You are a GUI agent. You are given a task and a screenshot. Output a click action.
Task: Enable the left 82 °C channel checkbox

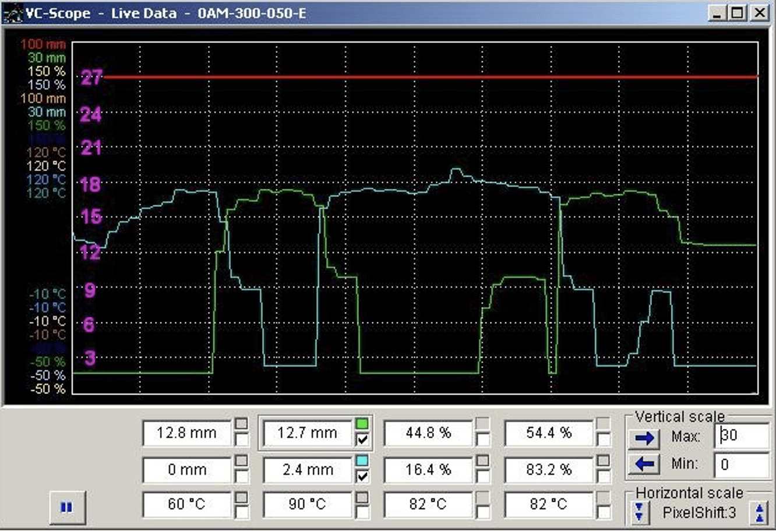(x=482, y=512)
